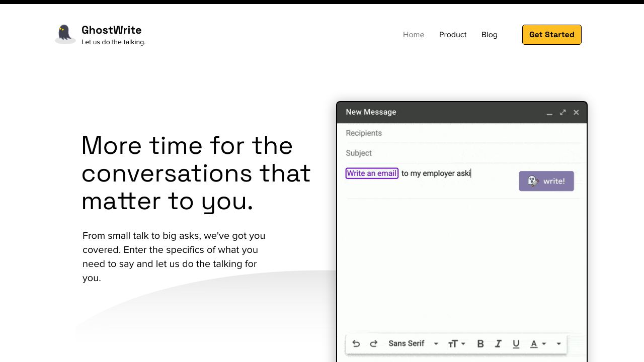This screenshot has width=644, height=362.
Task: Open the Blog nav link
Action: [490, 35]
